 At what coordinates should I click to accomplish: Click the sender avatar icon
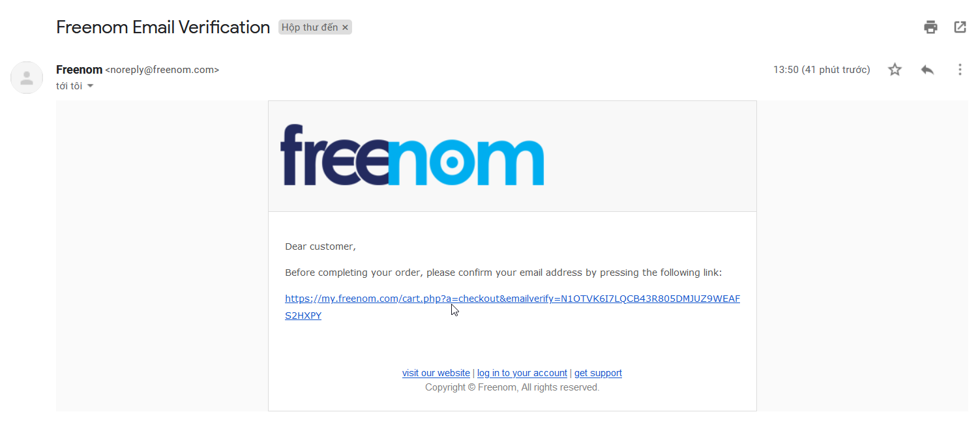[27, 78]
